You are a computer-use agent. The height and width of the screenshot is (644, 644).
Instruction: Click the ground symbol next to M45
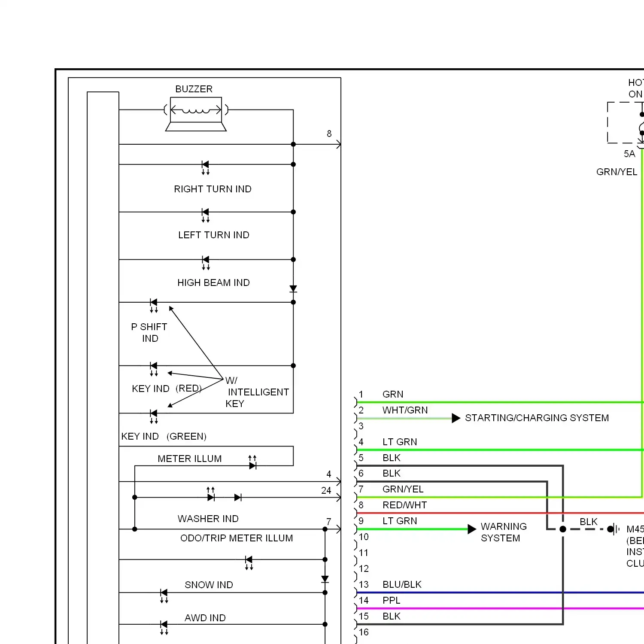click(x=614, y=529)
